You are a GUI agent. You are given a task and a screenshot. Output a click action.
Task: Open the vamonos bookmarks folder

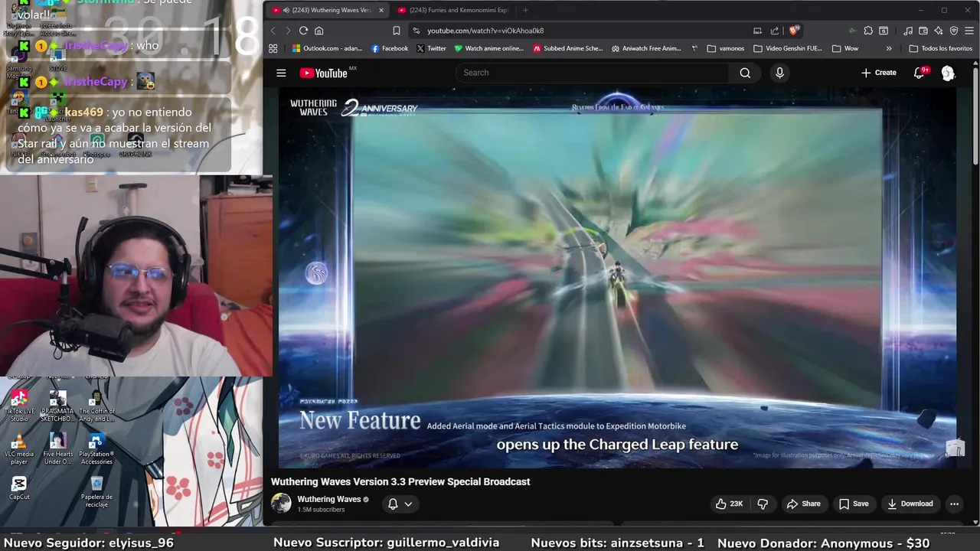(726, 48)
